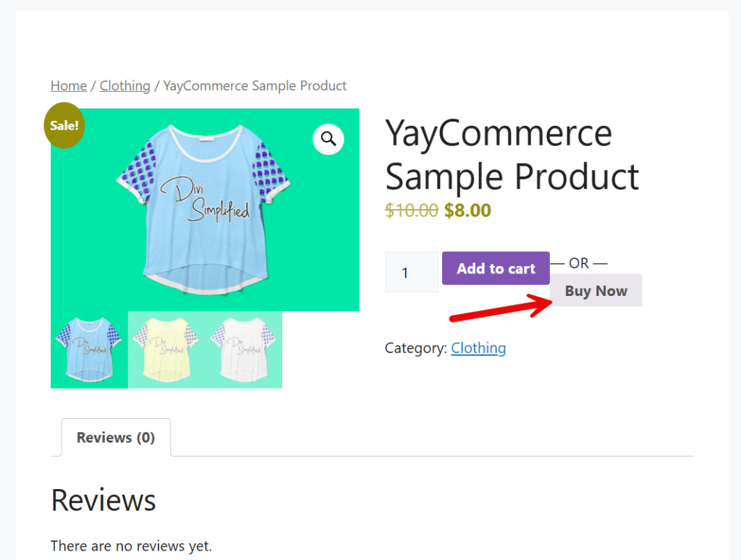Switch to the Reviews (0) tab
The height and width of the screenshot is (560, 741).
pos(115,437)
